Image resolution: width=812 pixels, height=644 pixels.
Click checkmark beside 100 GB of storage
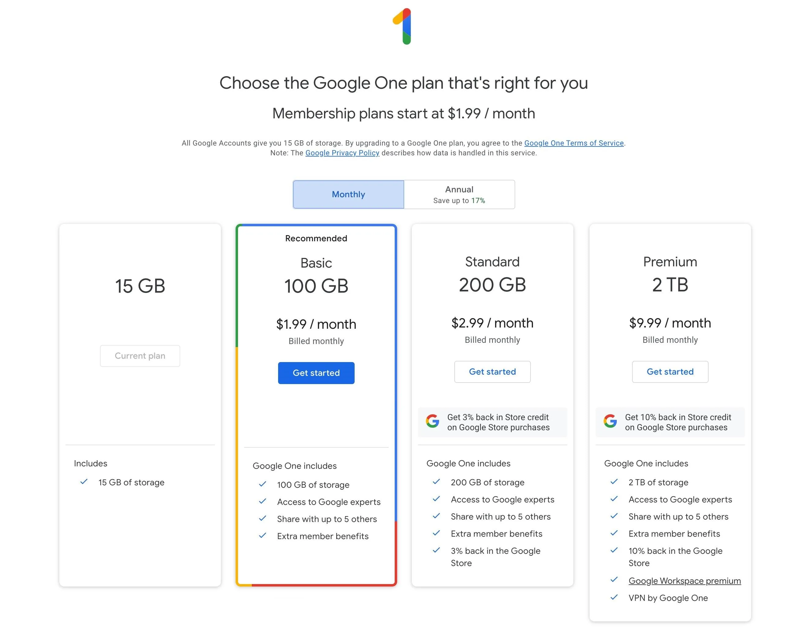[x=263, y=484]
